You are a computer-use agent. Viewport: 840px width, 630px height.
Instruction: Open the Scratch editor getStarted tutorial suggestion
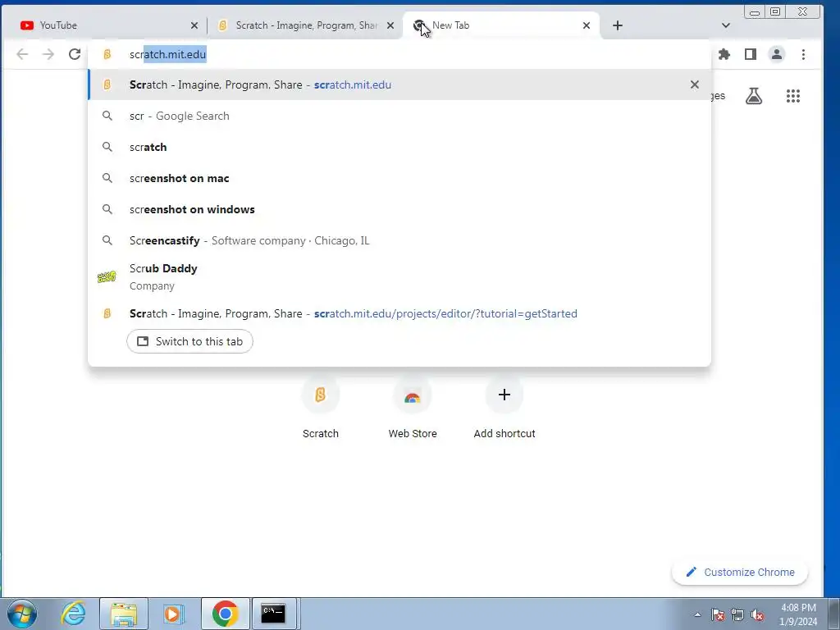click(x=399, y=313)
